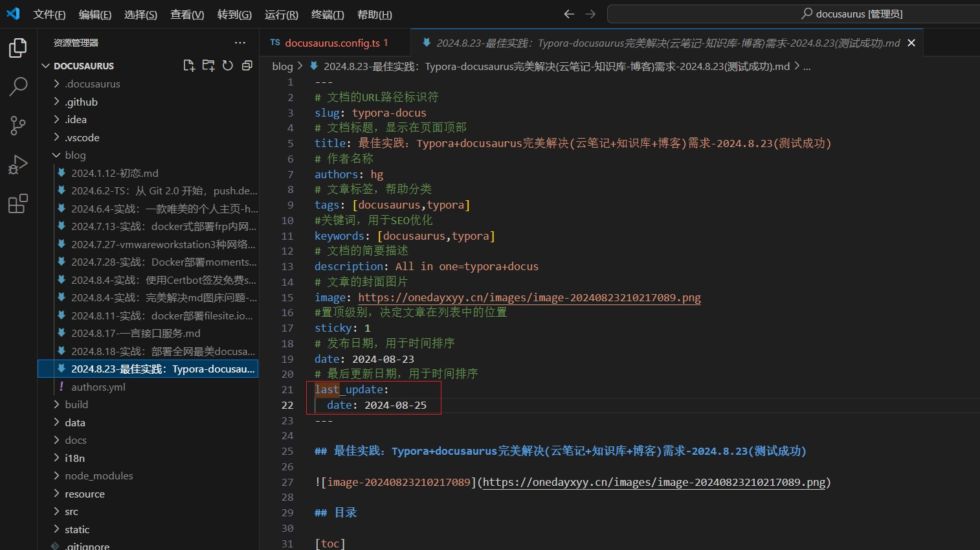The image size is (980, 550).
Task: Close the Typora-docusaurus markdown editor tab
Action: (911, 43)
